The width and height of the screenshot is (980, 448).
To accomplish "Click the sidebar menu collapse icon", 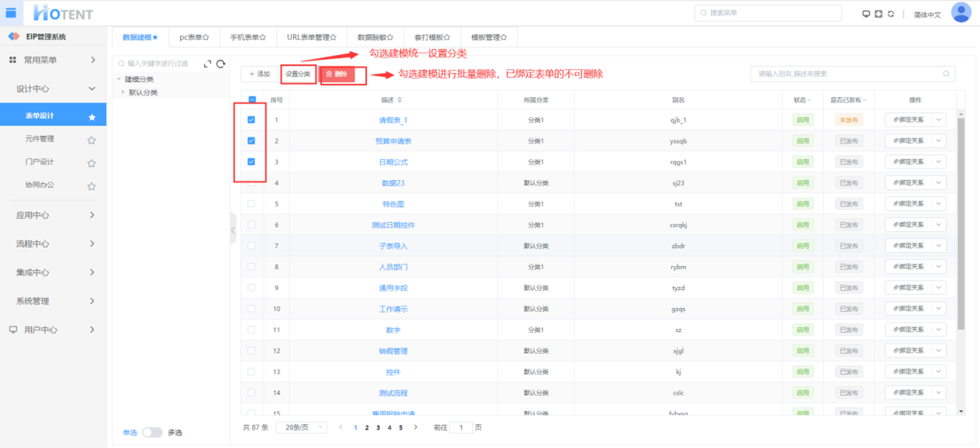I will pos(11,12).
